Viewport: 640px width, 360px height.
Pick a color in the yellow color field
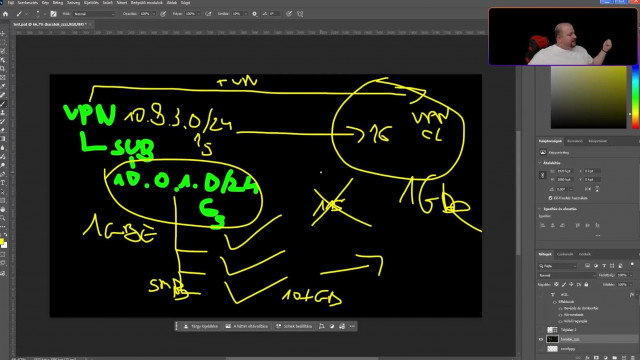(x=588, y=98)
